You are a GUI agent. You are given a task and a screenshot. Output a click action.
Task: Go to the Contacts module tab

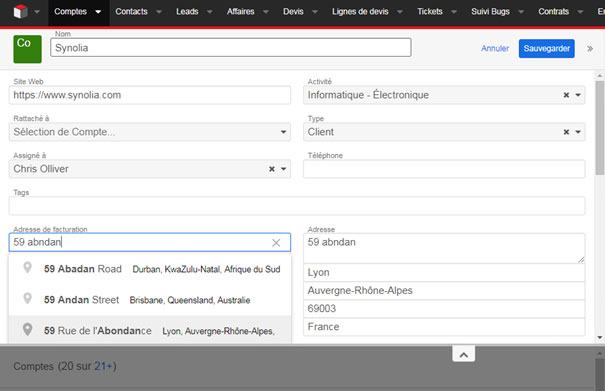[131, 12]
